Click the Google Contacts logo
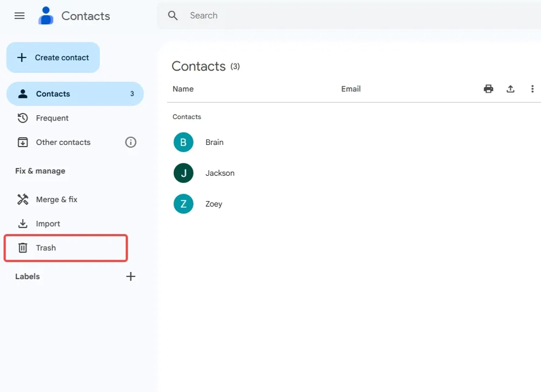541x392 pixels. tap(46, 16)
